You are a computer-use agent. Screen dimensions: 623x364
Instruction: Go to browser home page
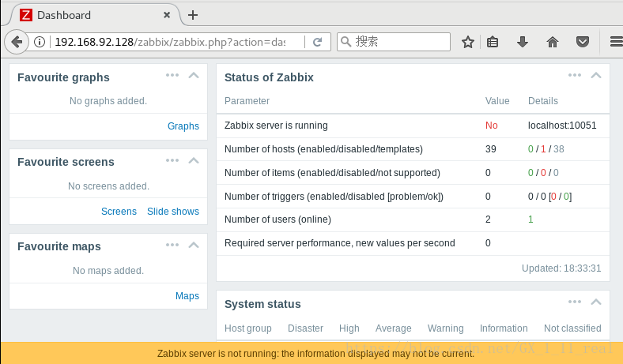pyautogui.click(x=553, y=42)
